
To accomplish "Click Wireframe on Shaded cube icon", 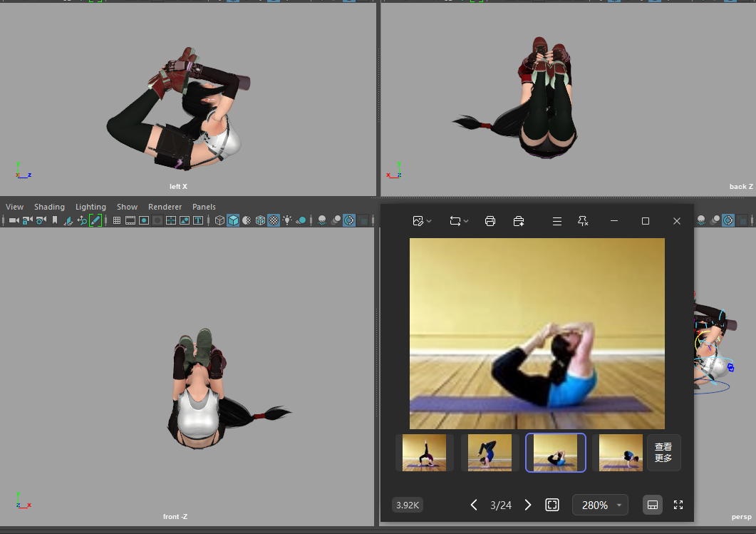I will [260, 220].
